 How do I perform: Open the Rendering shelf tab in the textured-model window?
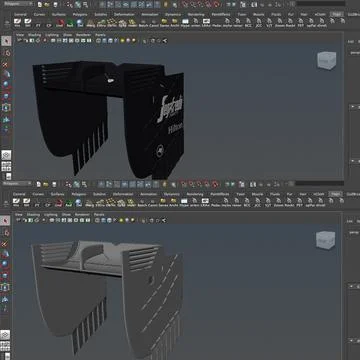click(196, 15)
